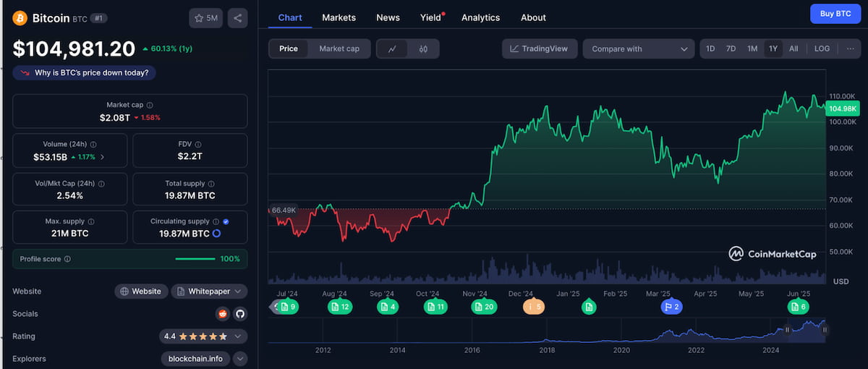Toggle LOG scale on chart
Screen dimensions: 868x369
822,48
